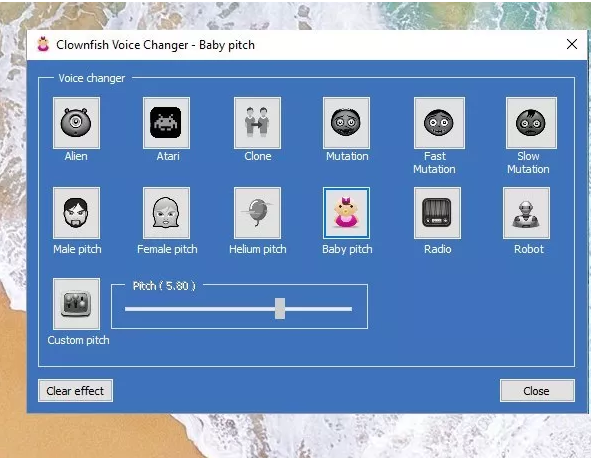
Task: Click the 'Atari' label text
Action: click(x=168, y=156)
